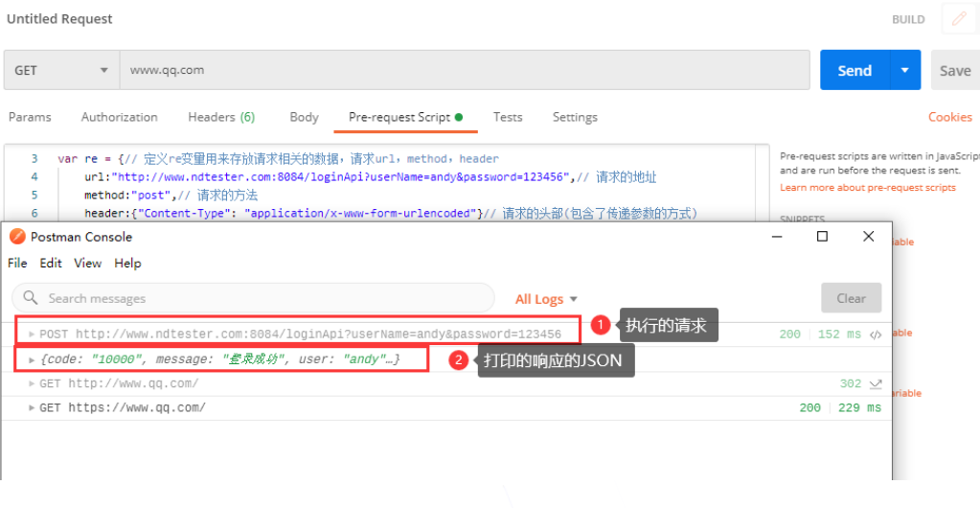Click the Untitled Request title
The image size is (980, 508).
pyautogui.click(x=59, y=19)
